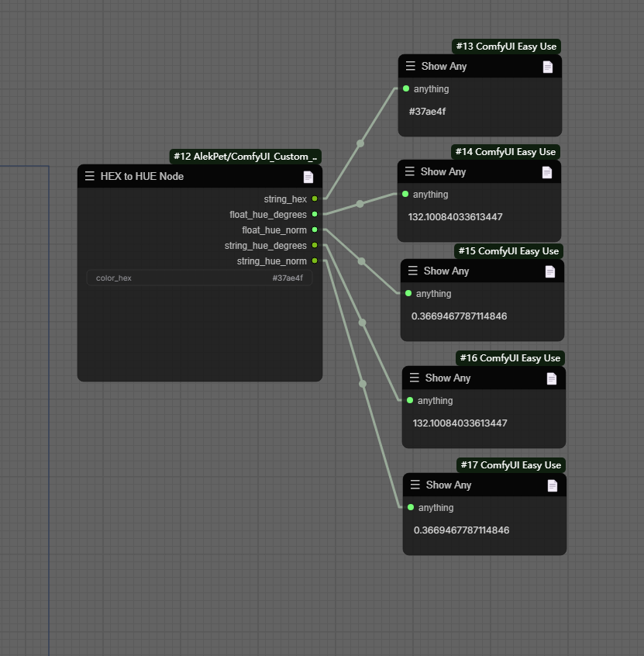Image resolution: width=644 pixels, height=656 pixels.
Task: Open the document icon on Show Any node #17
Action: pyautogui.click(x=553, y=485)
